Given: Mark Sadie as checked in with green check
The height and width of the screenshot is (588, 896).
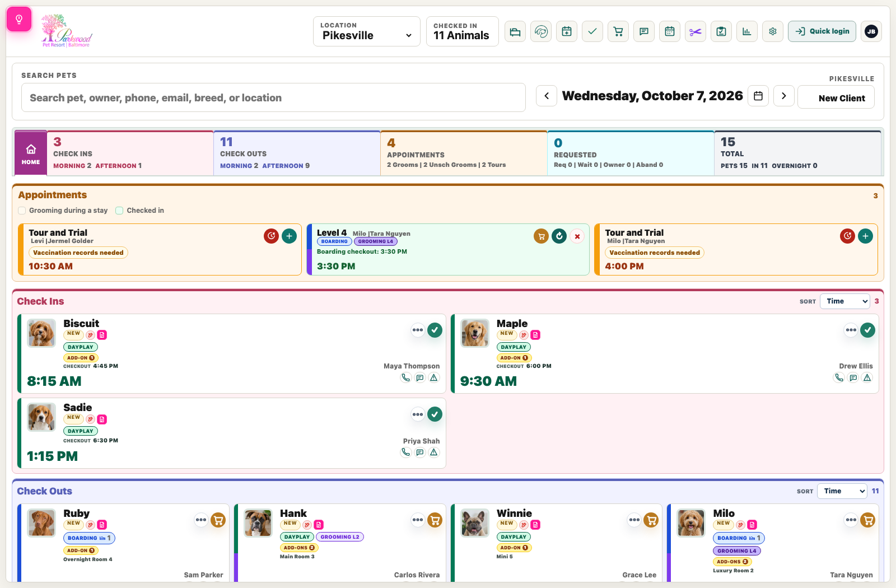Looking at the screenshot, I should click(x=435, y=414).
